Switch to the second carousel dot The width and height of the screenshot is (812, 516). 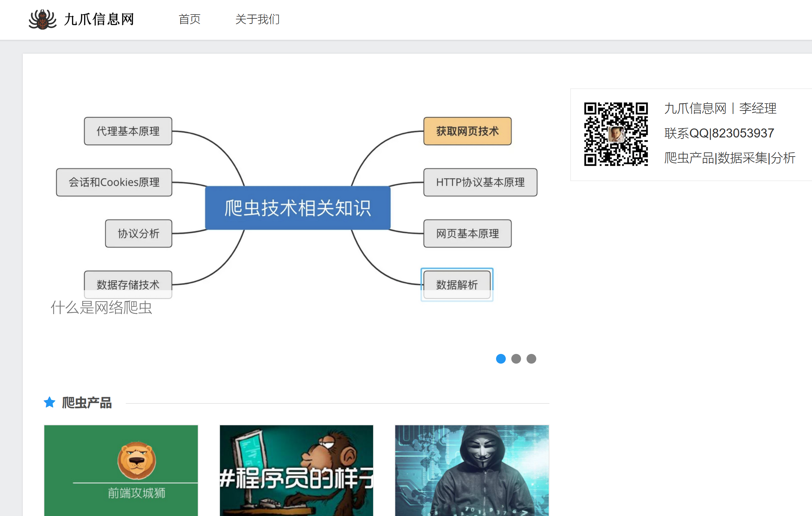click(x=516, y=359)
